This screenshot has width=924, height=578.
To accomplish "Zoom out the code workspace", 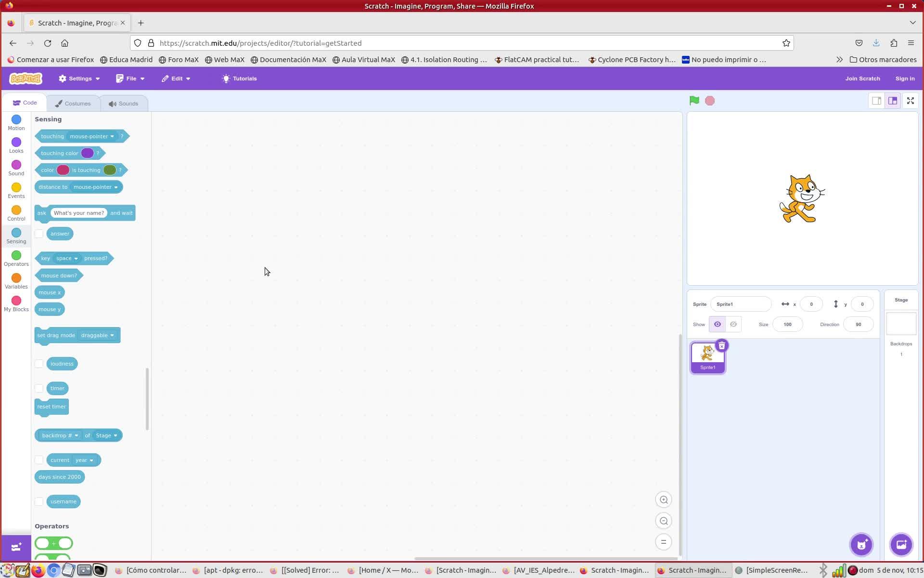I will 664,521.
